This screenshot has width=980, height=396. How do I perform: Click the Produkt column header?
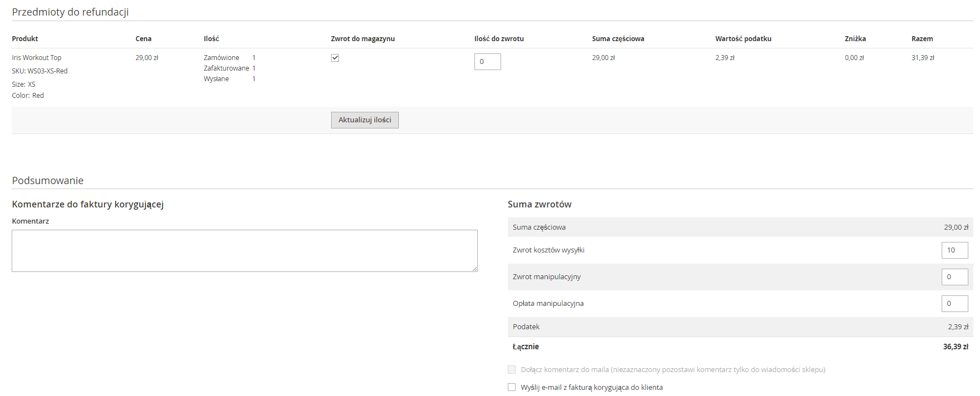(25, 39)
